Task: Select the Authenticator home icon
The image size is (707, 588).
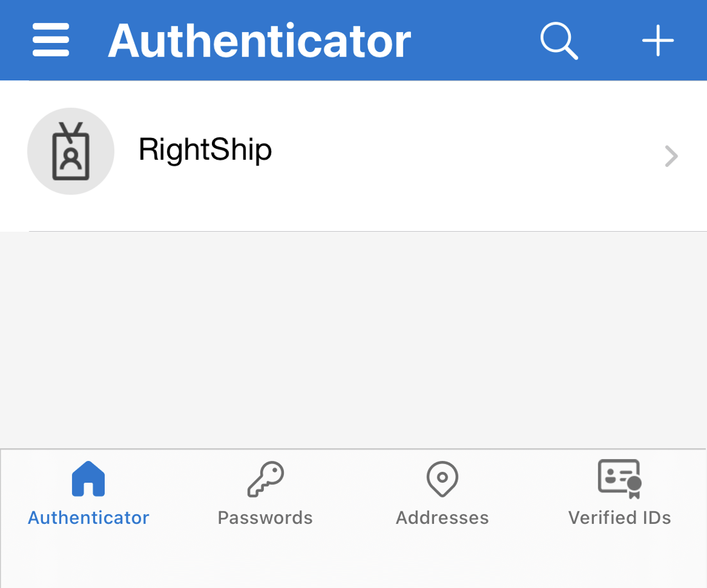Action: point(88,478)
